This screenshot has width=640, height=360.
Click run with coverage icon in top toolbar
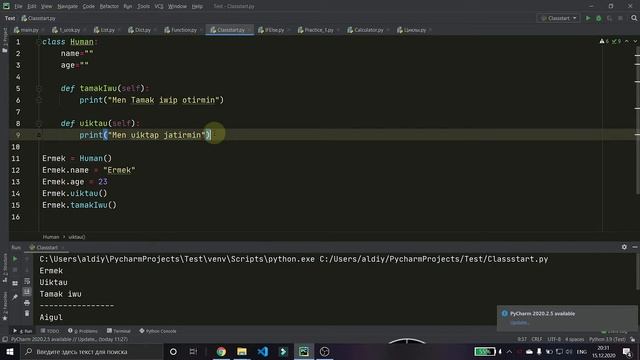609,18
